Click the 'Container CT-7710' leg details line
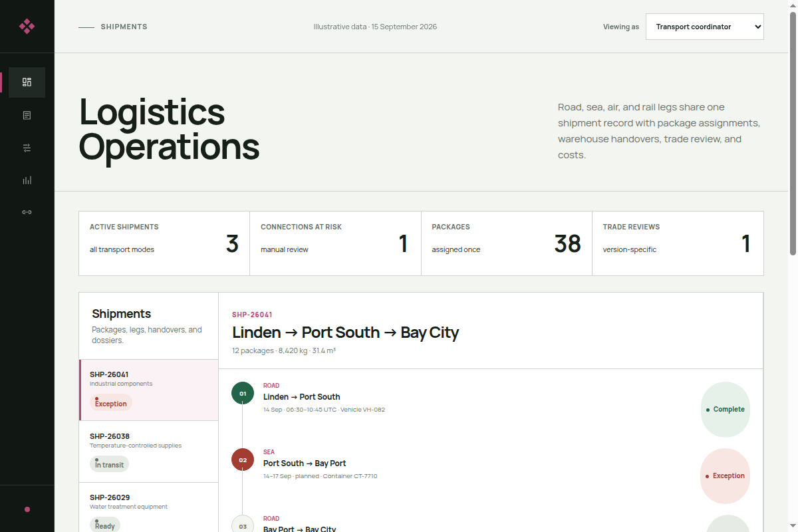The image size is (798, 532). tap(320, 476)
